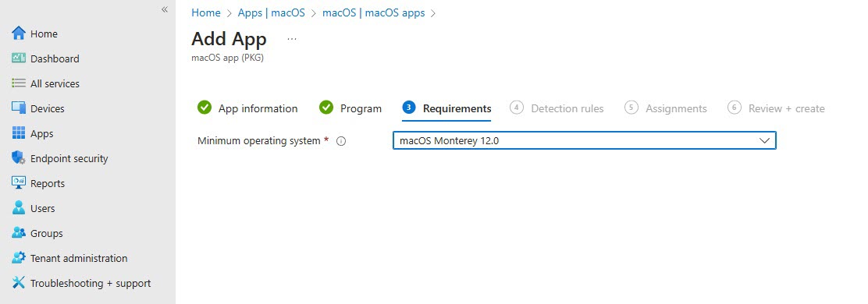Click the Troubleshooting + support tools icon
868x304 pixels.
[x=19, y=282]
